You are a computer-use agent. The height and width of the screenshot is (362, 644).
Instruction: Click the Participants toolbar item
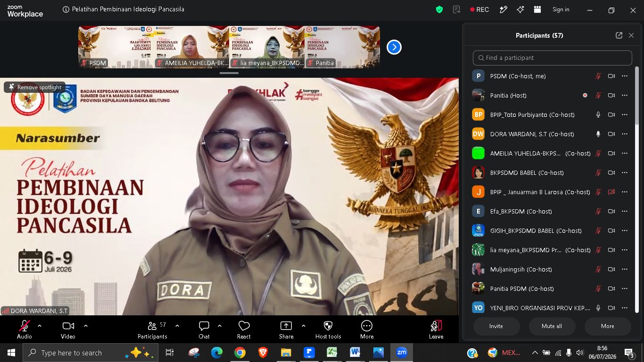[x=152, y=330]
